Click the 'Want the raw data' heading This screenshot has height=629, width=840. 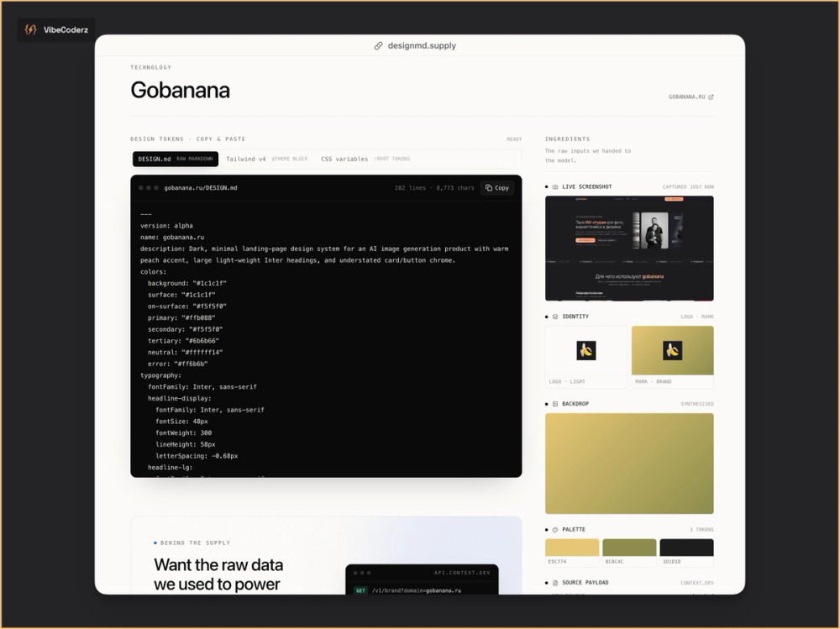[218, 564]
